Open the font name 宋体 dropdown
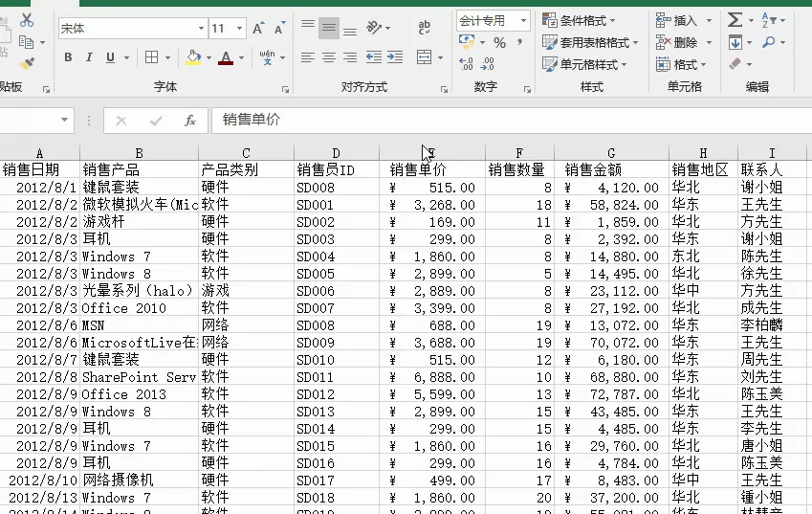Image resolution: width=812 pixels, height=514 pixels. tap(202, 29)
